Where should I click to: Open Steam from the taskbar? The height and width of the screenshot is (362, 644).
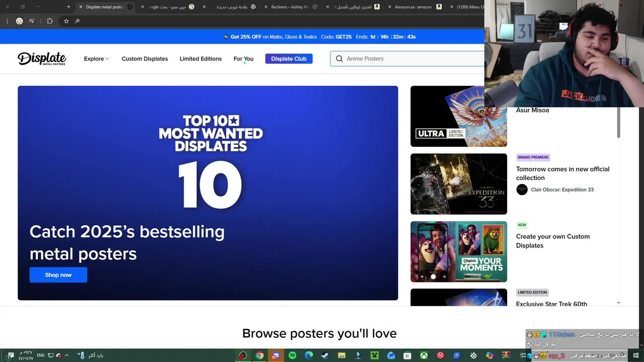point(325,355)
